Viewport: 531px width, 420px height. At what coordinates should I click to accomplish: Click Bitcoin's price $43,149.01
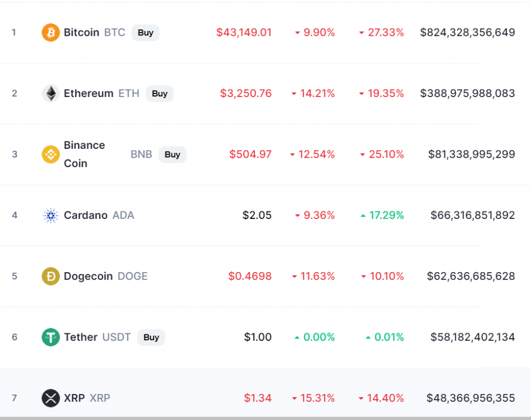click(244, 33)
